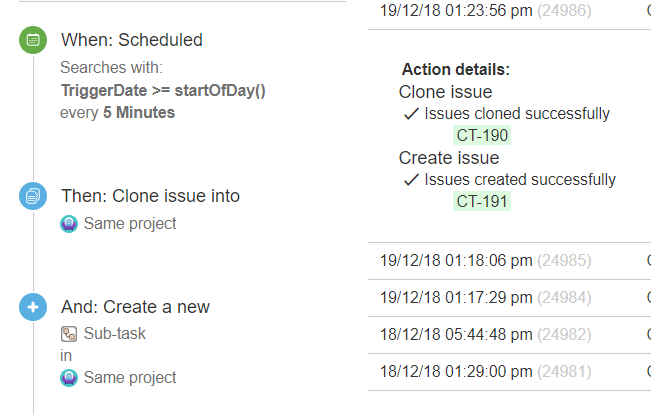Click project avatar under Clone issue into
Image resolution: width=651 pixels, height=415 pixels.
[69, 224]
